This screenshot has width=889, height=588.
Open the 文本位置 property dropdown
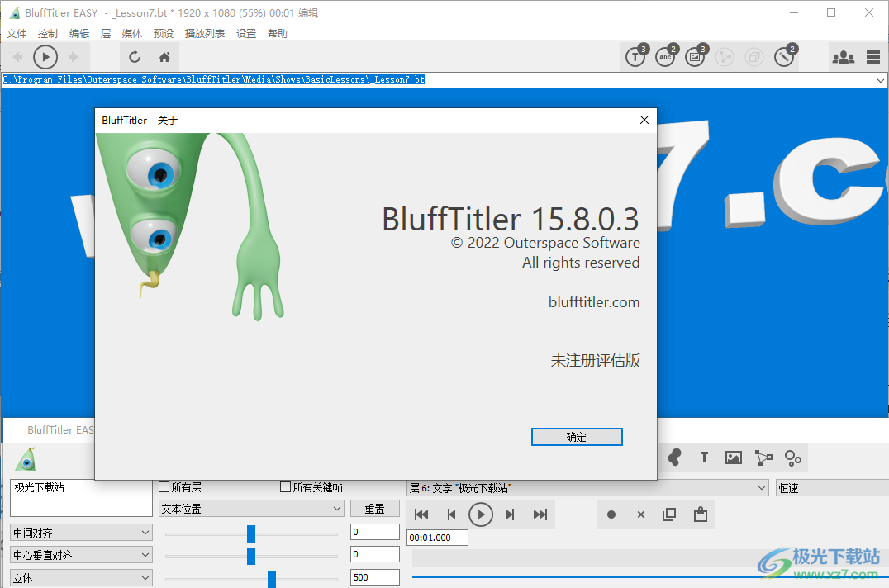click(251, 509)
